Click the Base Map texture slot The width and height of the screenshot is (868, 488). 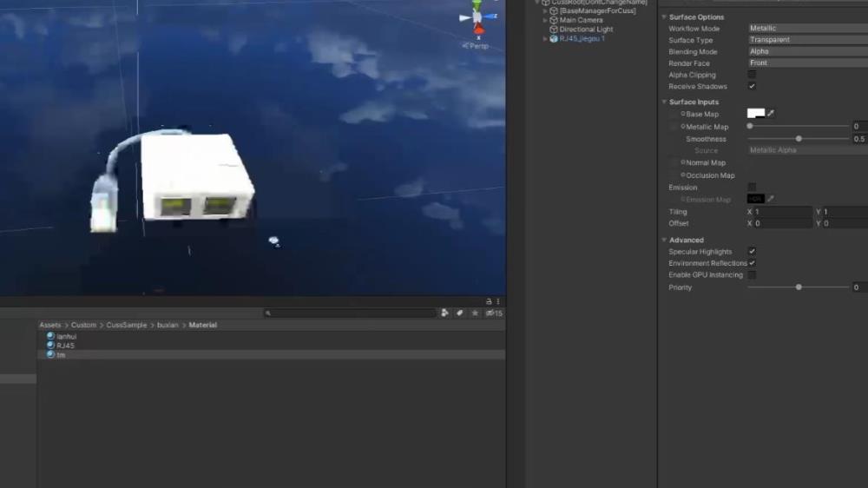(x=674, y=114)
